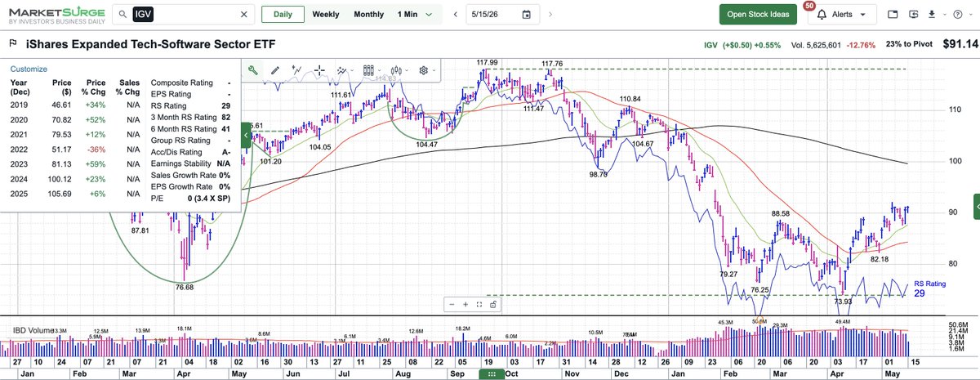Expand the chart type dropdown arrow
The width and height of the screenshot is (980, 380).
(x=408, y=70)
